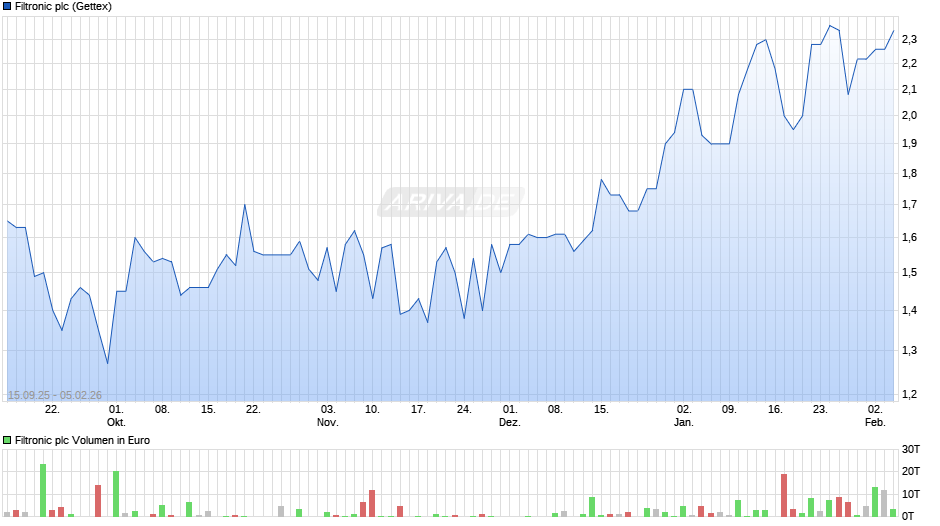Click the blue Filtronic plc legend square
The width and height of the screenshot is (940, 526).
click(x=7, y=7)
